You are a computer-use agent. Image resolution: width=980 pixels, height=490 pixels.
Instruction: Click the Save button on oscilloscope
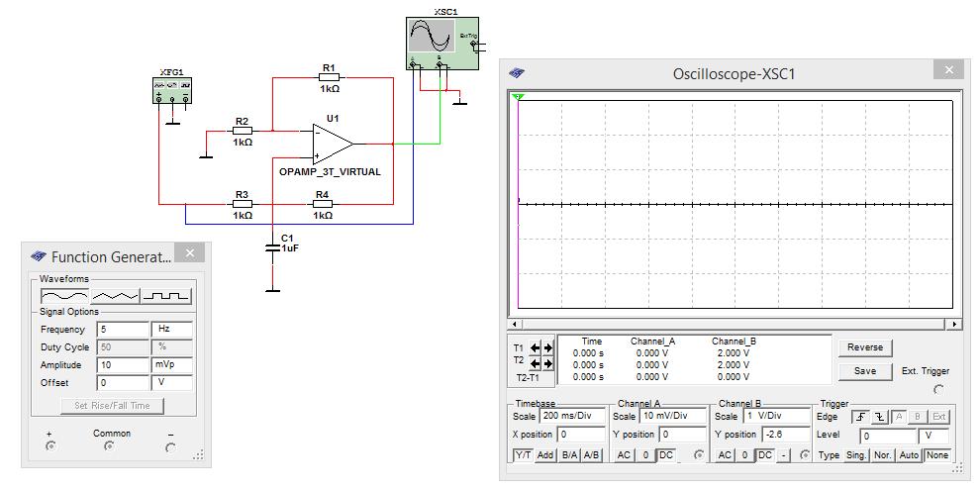[865, 371]
